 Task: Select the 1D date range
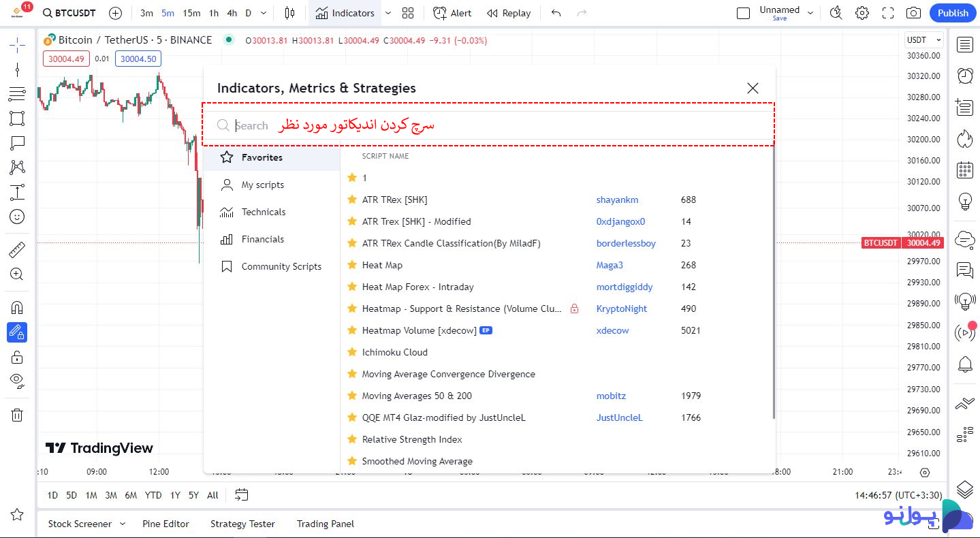pyautogui.click(x=52, y=495)
